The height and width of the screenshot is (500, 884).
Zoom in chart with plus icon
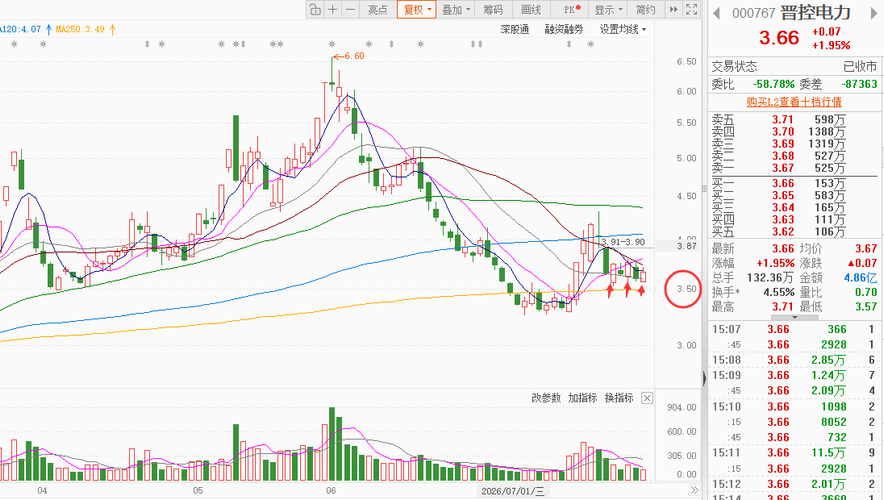point(333,10)
